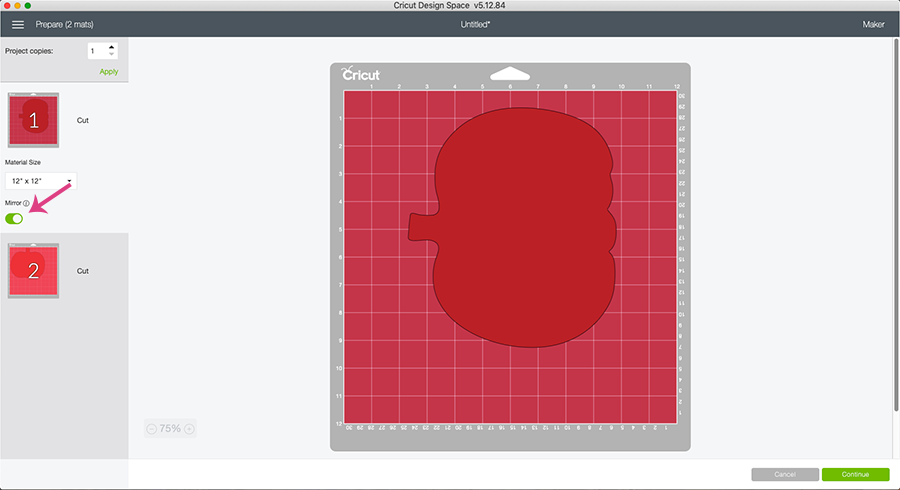Apply the project copies setting
The height and width of the screenshot is (490, 900).
pyautogui.click(x=108, y=72)
